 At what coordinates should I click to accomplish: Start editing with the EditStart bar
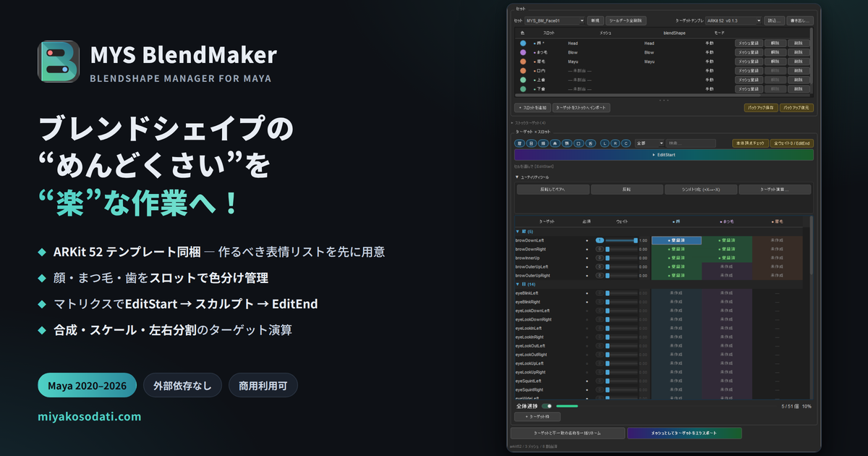[664, 155]
